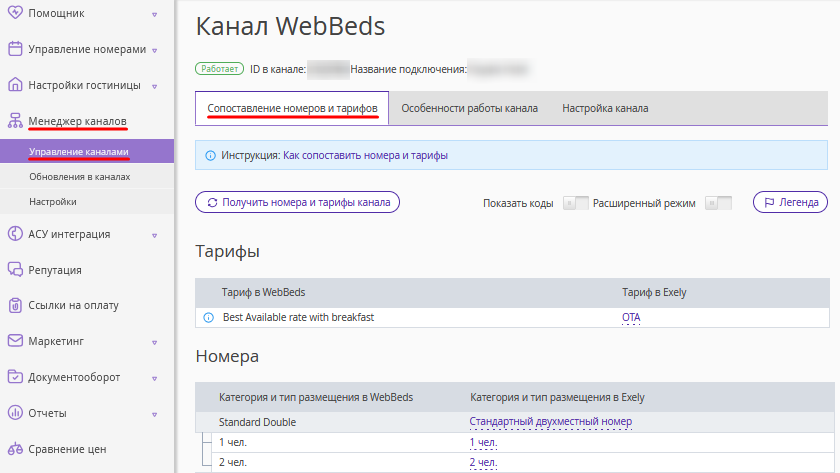The height and width of the screenshot is (473, 840).
Task: Click the Тариф в Exely column header
Action: coord(654,292)
